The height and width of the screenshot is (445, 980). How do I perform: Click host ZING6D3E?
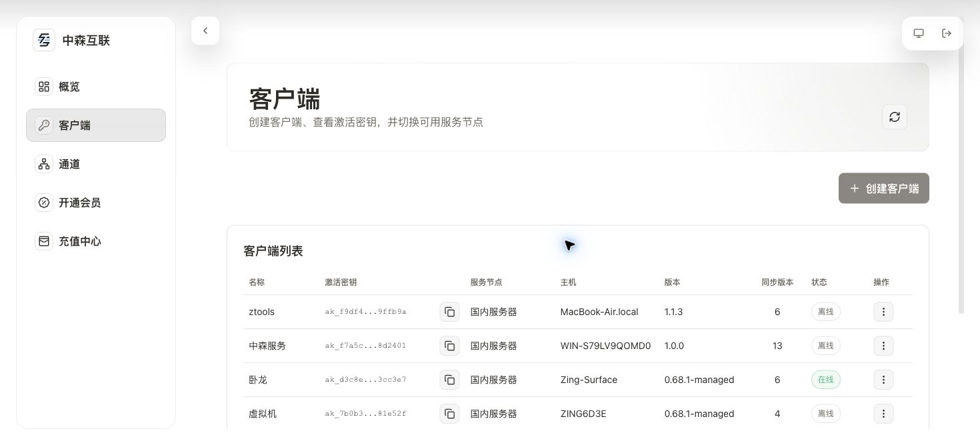(x=583, y=414)
